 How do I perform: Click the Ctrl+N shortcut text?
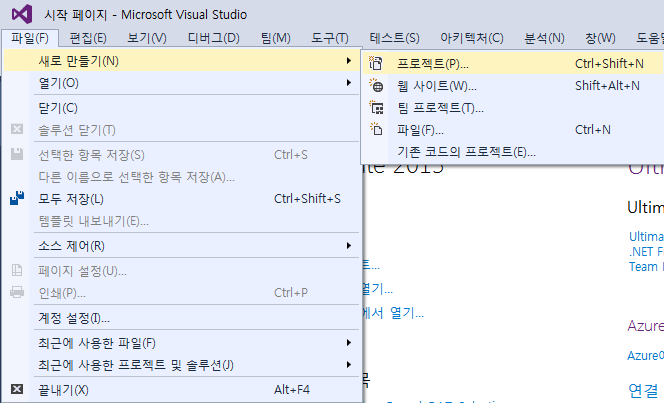pos(592,130)
